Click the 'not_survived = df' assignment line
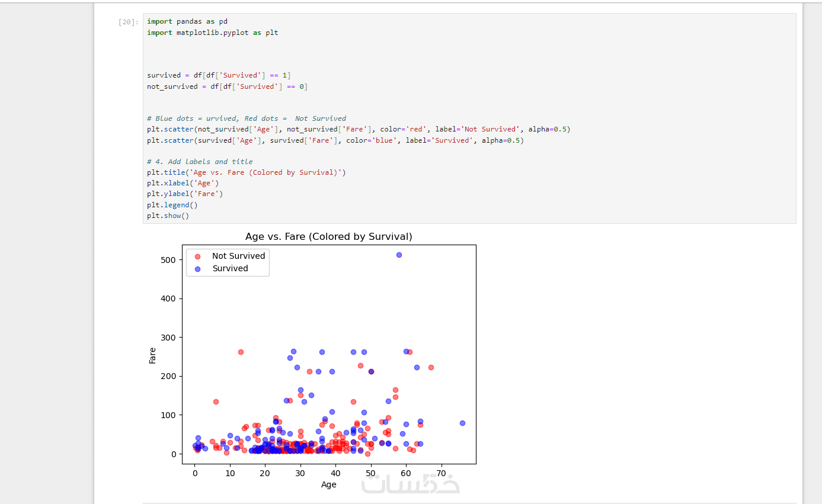This screenshot has height=504, width=822. tap(228, 86)
